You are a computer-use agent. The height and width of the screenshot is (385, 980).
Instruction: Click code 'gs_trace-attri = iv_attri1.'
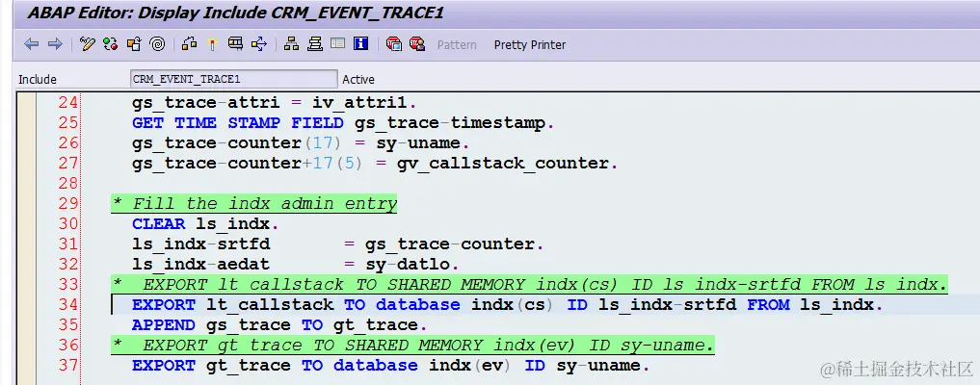[x=275, y=102]
